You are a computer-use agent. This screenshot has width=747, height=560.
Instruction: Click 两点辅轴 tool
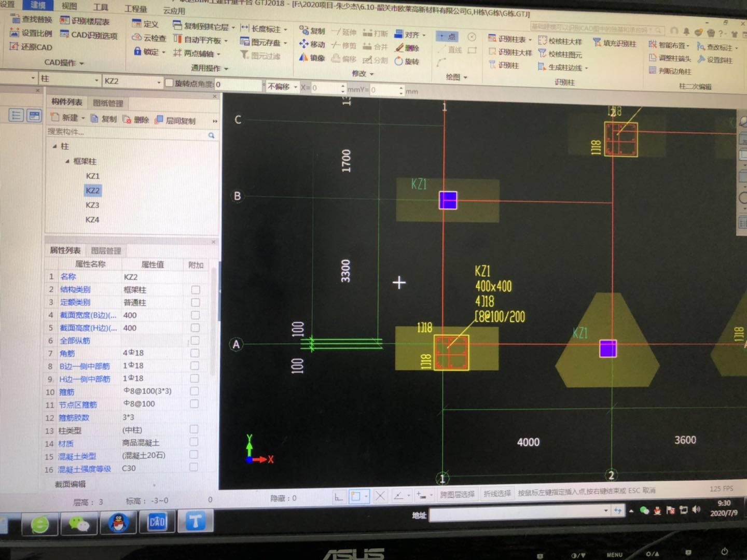coord(195,53)
